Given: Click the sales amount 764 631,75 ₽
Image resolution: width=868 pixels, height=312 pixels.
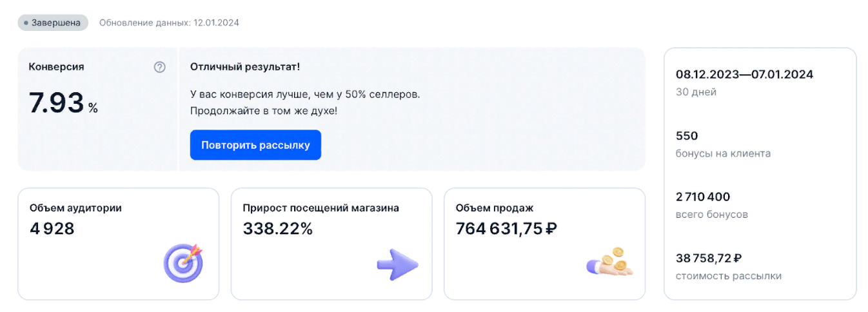Looking at the screenshot, I should [x=506, y=228].
